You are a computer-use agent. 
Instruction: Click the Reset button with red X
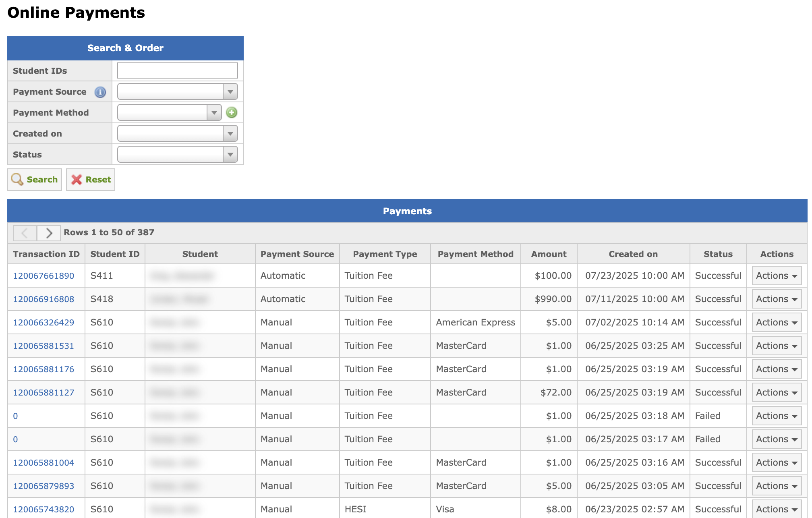(91, 180)
